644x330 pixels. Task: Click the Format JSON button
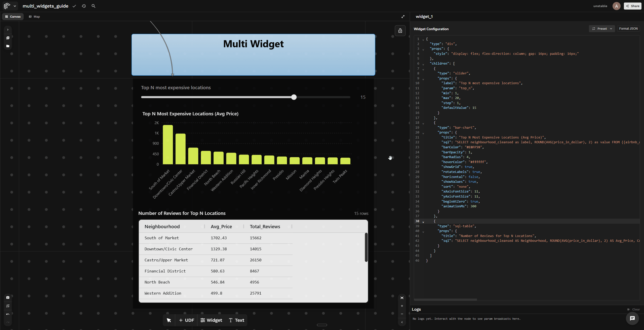point(628,28)
